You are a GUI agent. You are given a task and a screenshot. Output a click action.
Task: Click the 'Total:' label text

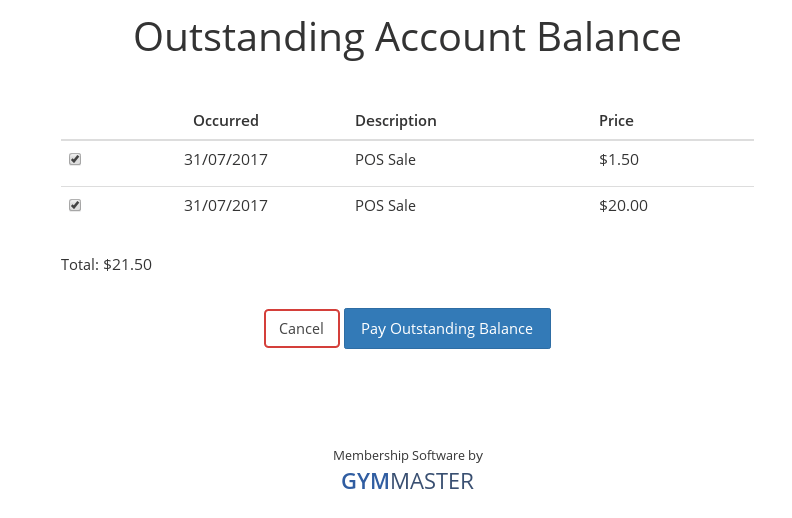(x=80, y=265)
